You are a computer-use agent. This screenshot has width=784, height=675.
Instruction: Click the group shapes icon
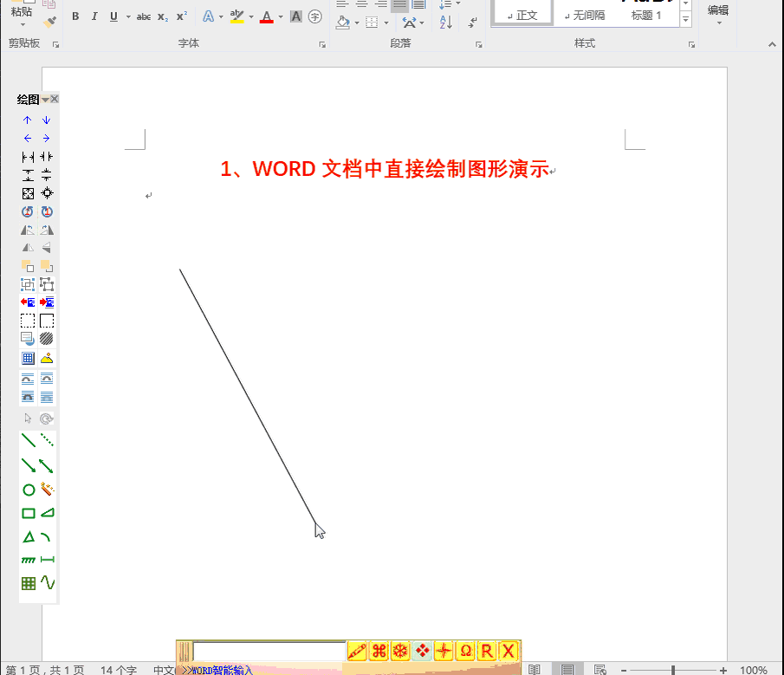pos(28,284)
